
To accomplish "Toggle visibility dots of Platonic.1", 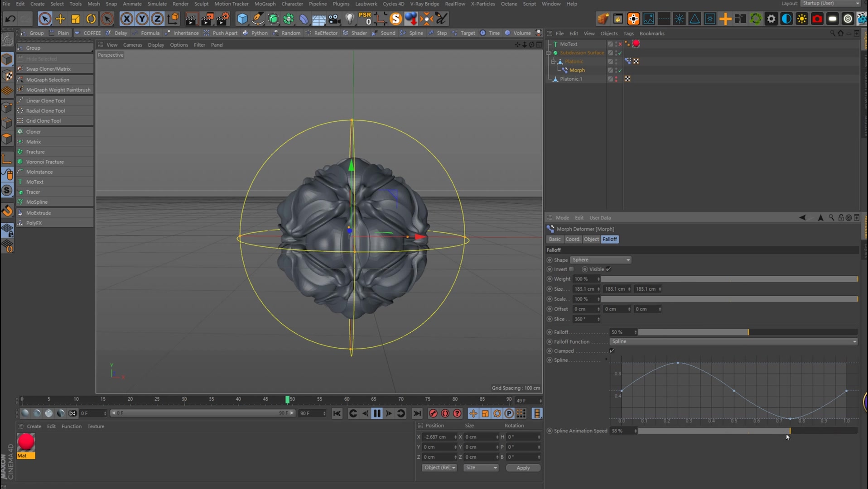I will (616, 79).
